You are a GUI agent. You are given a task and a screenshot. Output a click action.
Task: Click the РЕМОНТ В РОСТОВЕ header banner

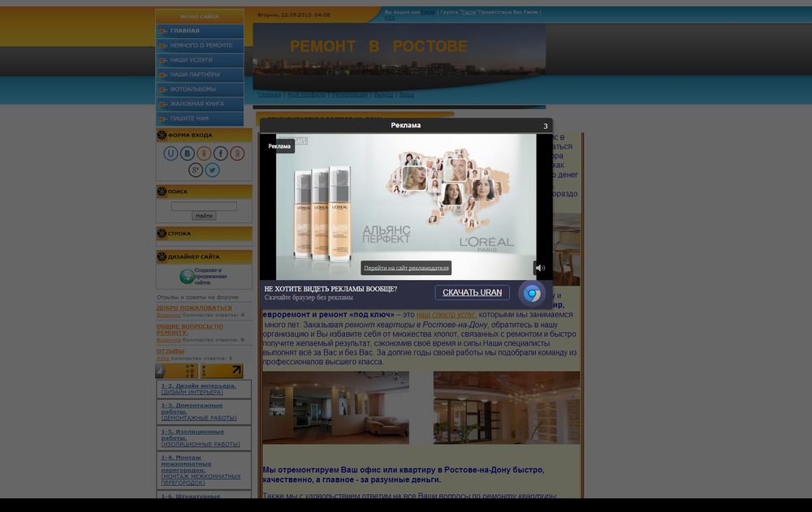[x=400, y=57]
